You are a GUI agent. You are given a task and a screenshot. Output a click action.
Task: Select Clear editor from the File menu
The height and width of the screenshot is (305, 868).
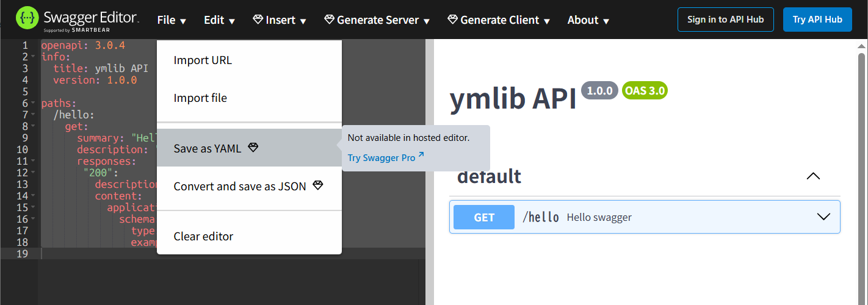click(203, 236)
